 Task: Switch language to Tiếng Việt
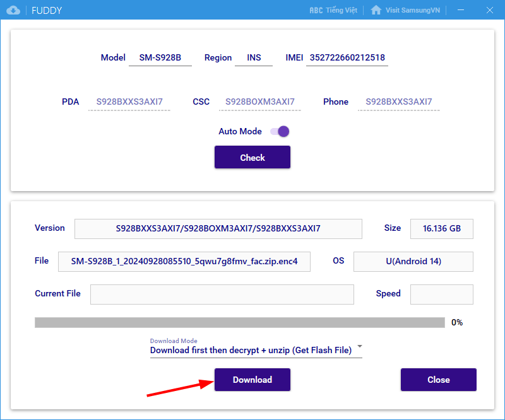pos(342,10)
